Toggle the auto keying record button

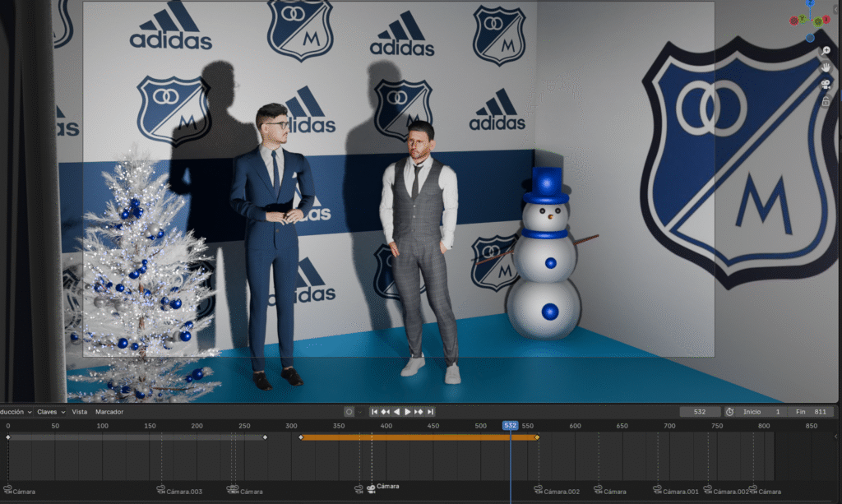349,411
